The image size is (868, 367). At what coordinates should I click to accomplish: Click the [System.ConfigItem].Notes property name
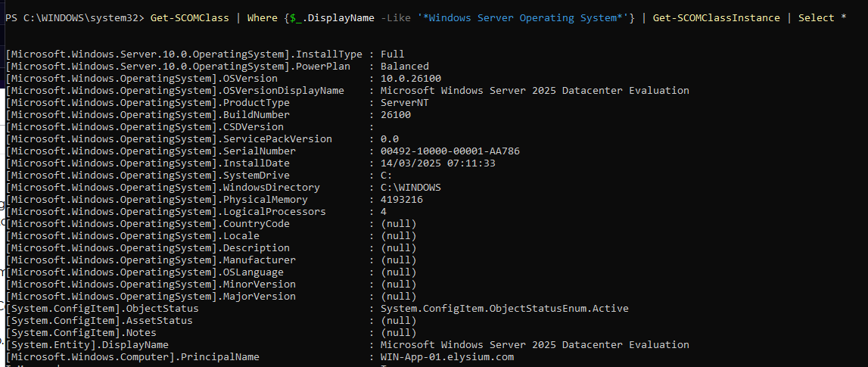point(81,333)
